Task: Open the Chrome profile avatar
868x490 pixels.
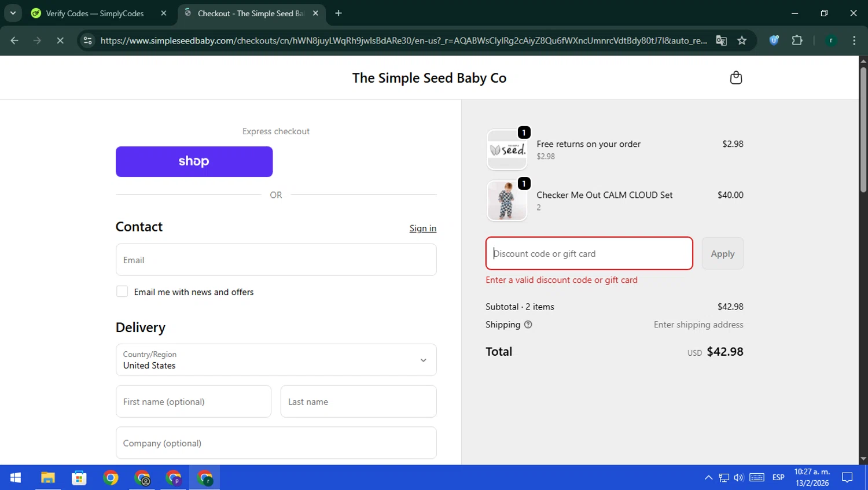Action: click(x=831, y=40)
